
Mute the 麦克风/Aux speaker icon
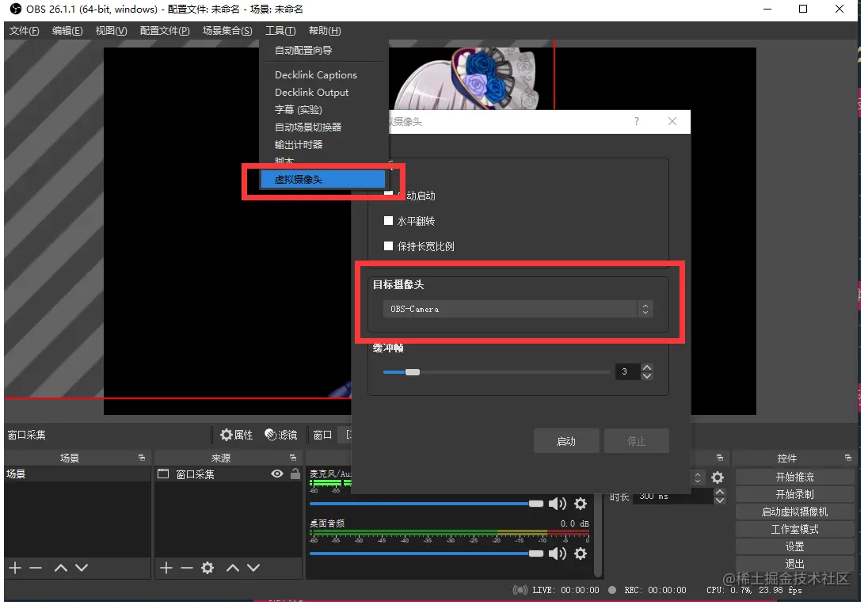click(557, 504)
